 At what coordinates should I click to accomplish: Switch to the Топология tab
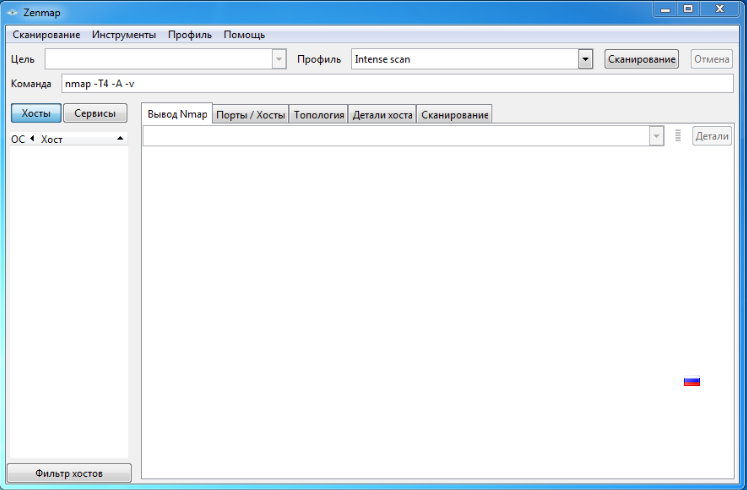click(319, 115)
